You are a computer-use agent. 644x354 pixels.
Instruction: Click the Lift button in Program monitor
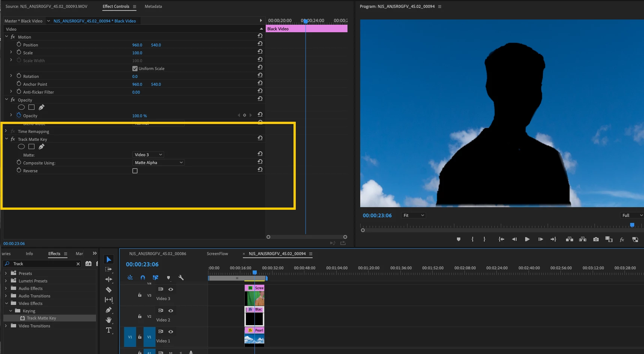pyautogui.click(x=569, y=239)
